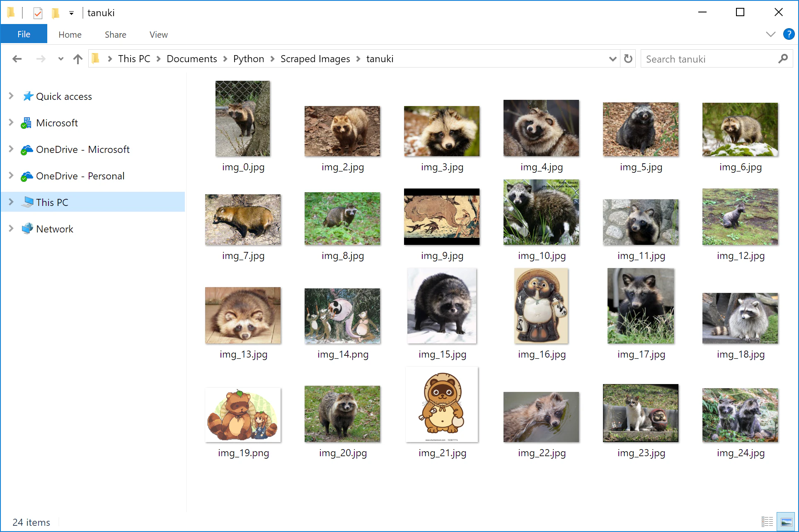Viewport: 799px width, 532px height.
Task: Click the This PC computer icon in the sidebar
Action: [28, 202]
